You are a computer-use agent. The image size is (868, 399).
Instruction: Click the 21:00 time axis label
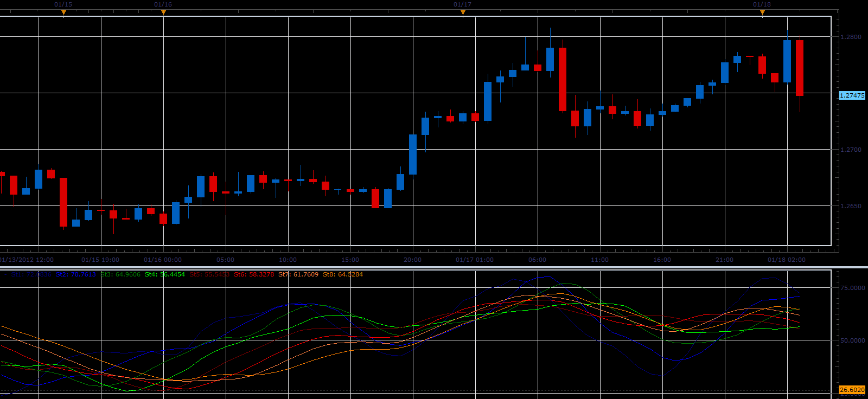tap(725, 260)
